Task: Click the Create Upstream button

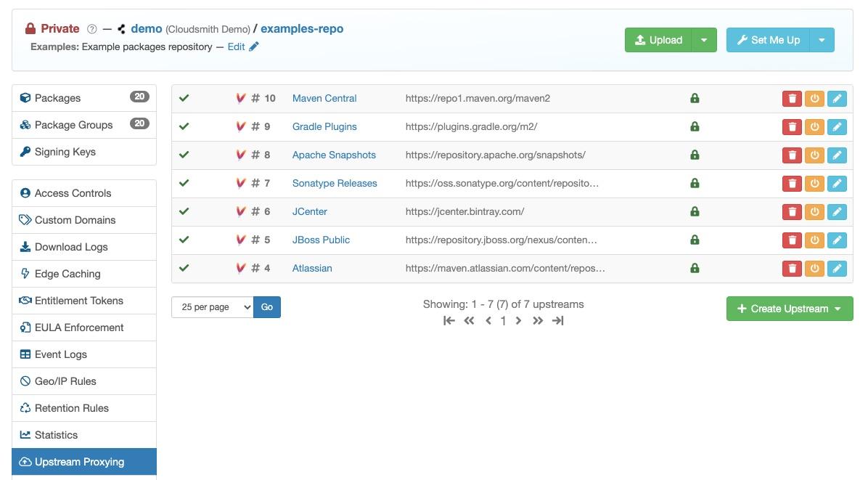Action: click(790, 309)
